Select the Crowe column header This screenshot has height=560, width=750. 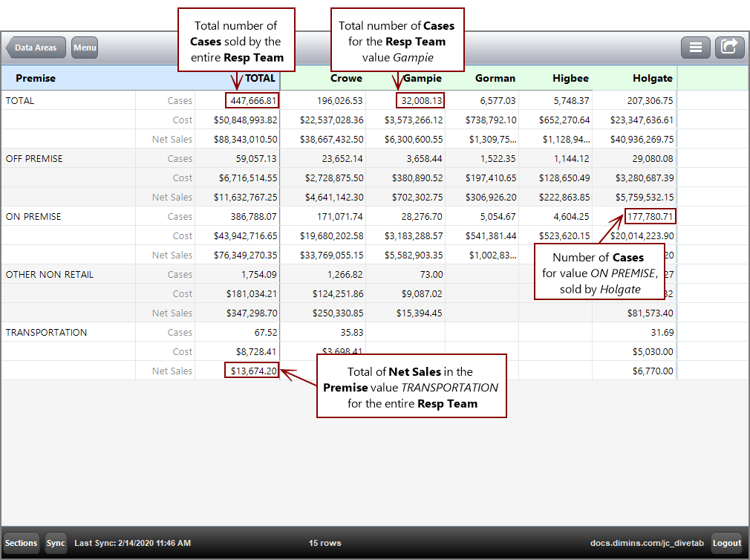[x=345, y=78]
